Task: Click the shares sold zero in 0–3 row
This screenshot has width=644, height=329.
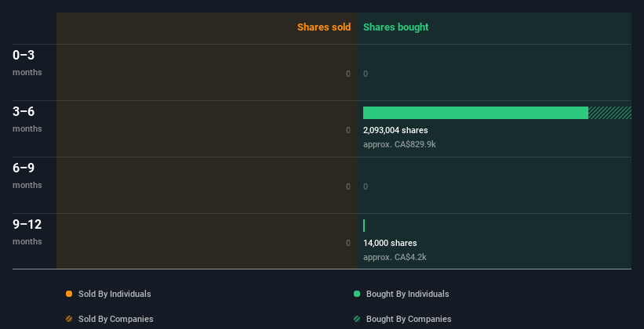Action: pos(348,74)
